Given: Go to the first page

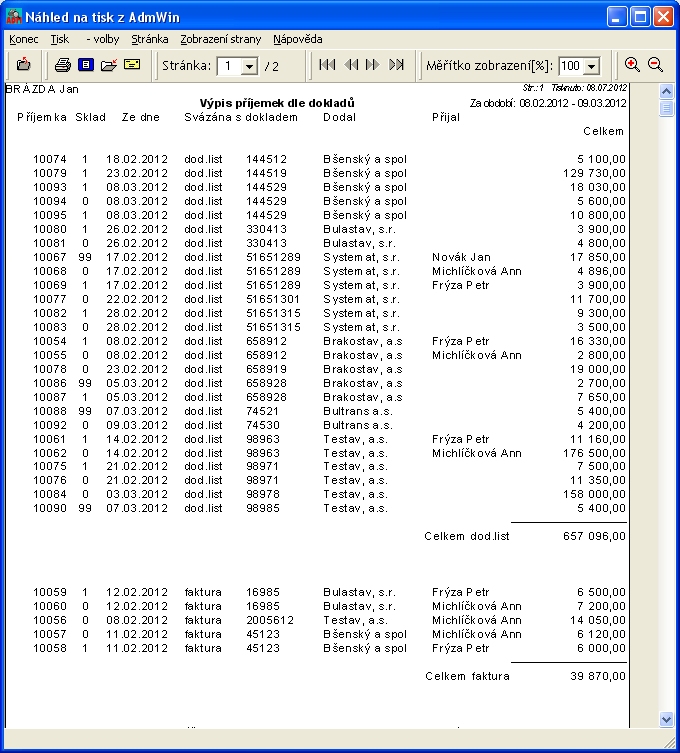Looking at the screenshot, I should point(328,65).
